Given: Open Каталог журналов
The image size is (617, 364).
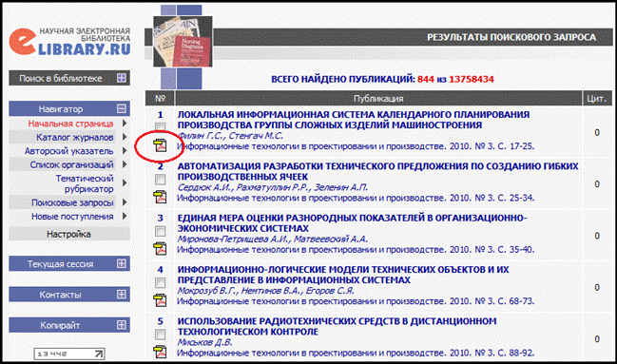Looking at the screenshot, I should (75, 138).
